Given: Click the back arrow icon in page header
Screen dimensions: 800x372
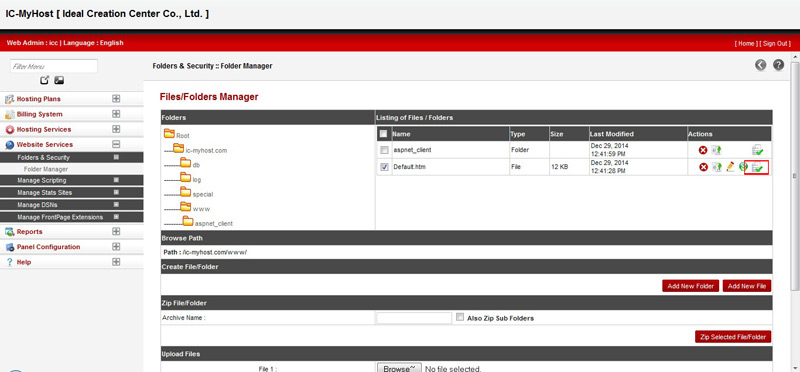Looking at the screenshot, I should coord(761,65).
